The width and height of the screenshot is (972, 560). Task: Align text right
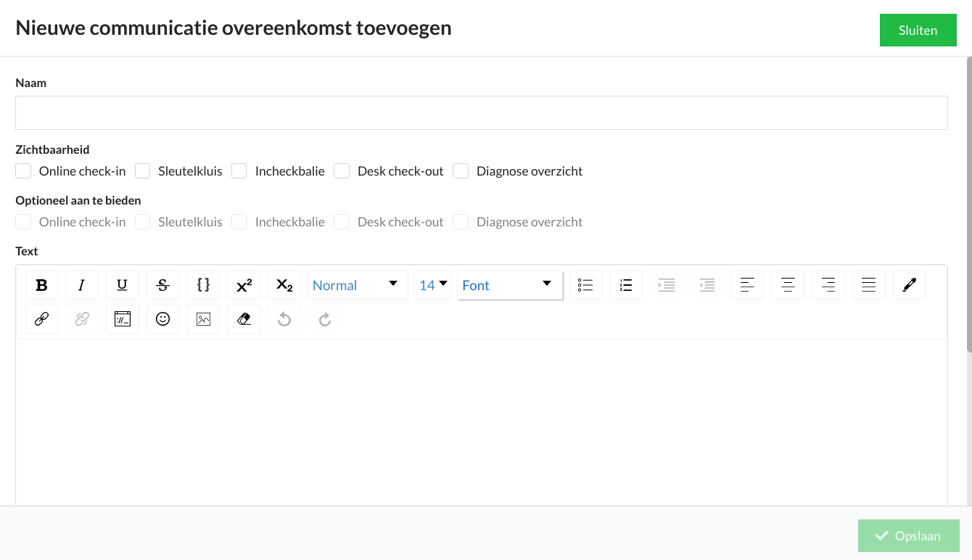pos(828,285)
